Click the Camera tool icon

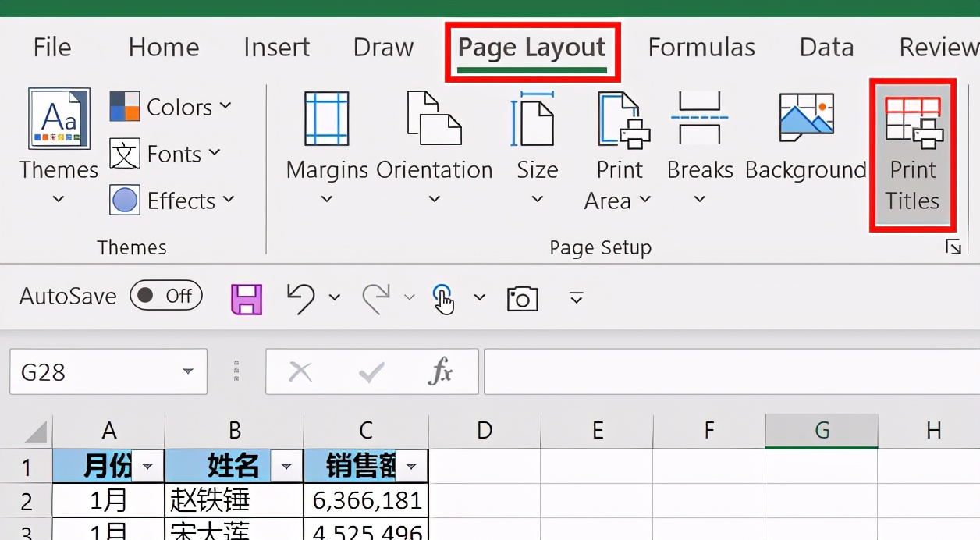click(523, 298)
